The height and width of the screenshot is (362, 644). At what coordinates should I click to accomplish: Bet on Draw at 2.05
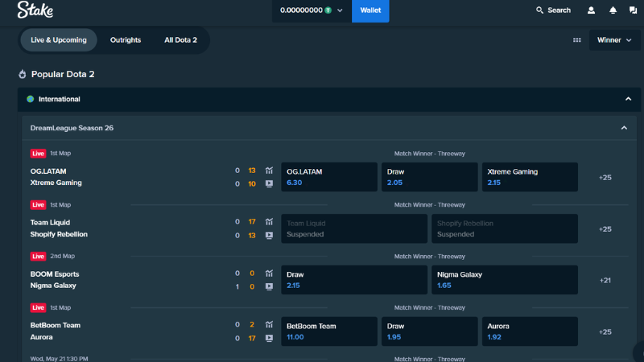430,177
